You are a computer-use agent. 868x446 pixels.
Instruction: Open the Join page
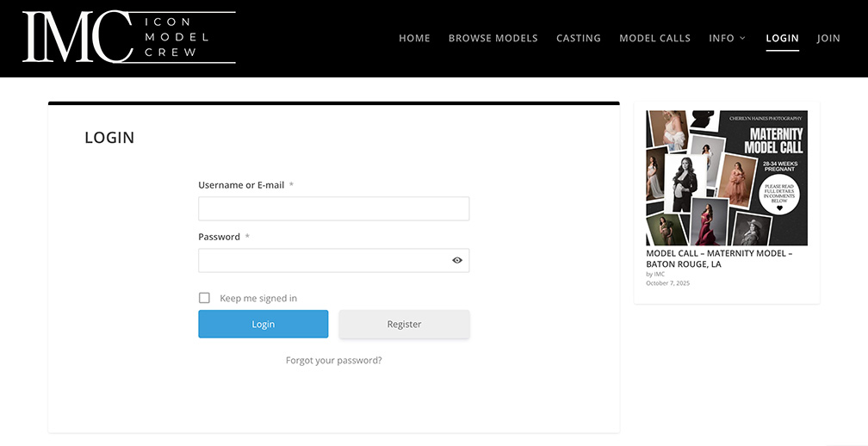828,38
